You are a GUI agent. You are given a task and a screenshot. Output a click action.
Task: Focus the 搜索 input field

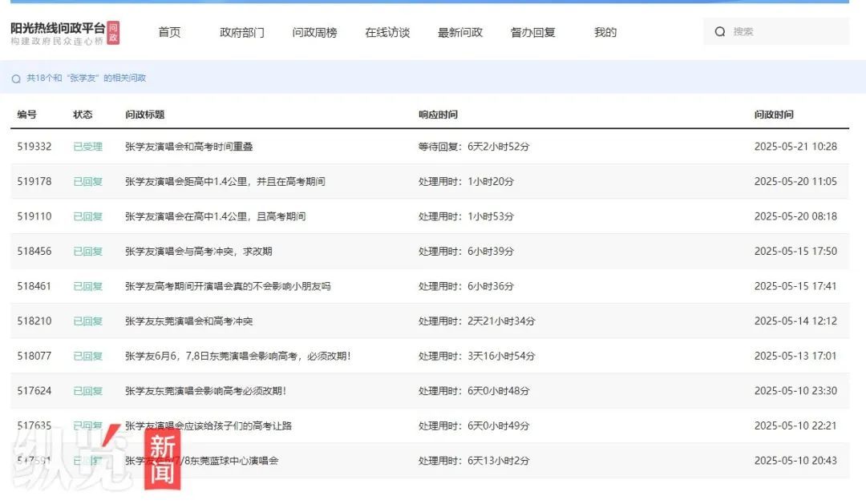point(782,32)
